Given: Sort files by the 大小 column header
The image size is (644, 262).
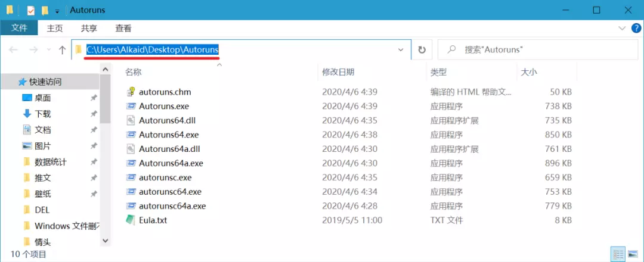Looking at the screenshot, I should point(529,72).
